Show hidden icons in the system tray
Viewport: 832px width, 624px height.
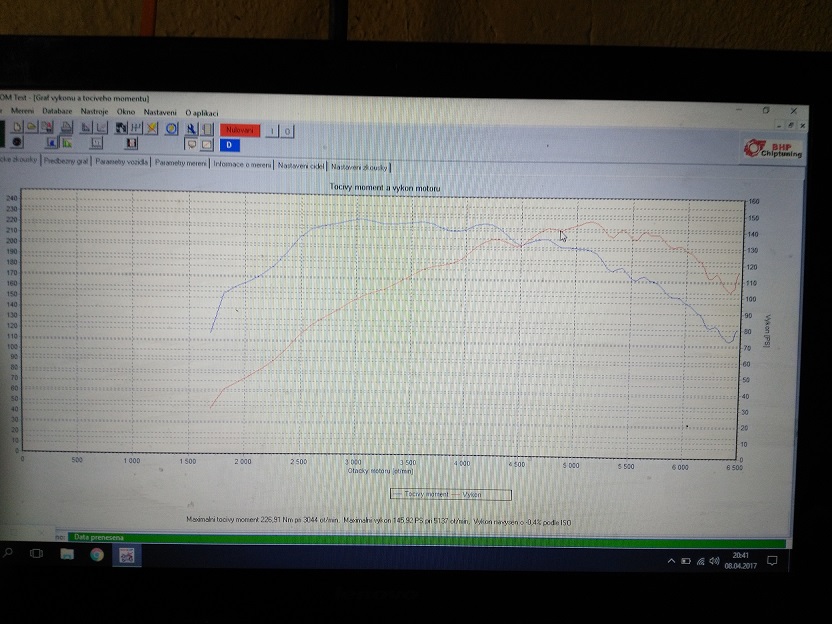coord(671,562)
